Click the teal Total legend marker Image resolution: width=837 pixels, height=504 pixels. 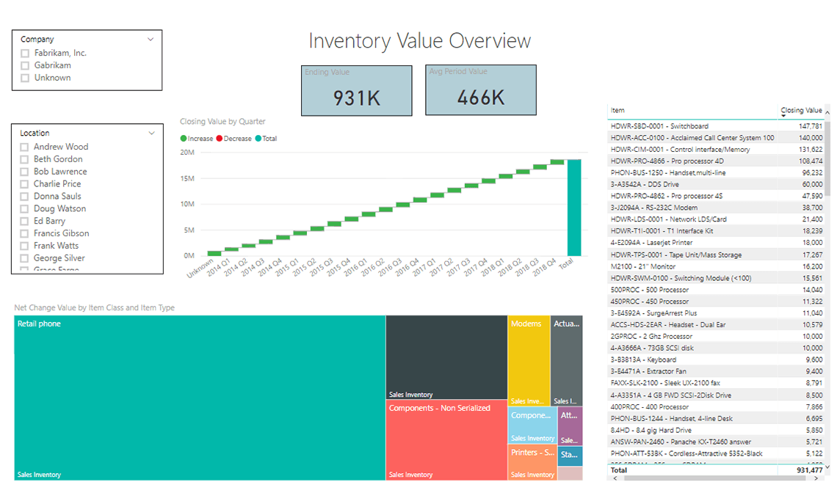coord(258,139)
